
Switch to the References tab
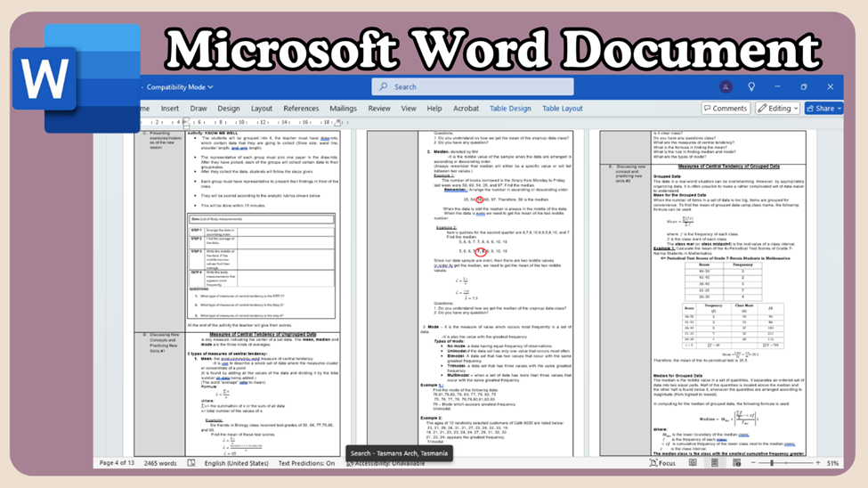pyautogui.click(x=301, y=109)
